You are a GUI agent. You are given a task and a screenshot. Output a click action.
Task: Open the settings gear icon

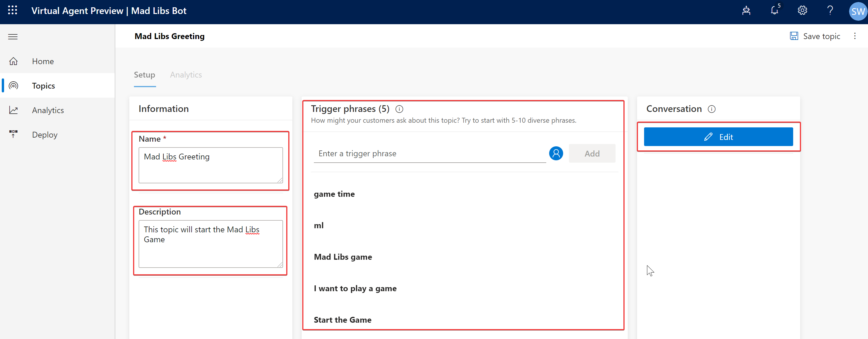[x=802, y=10]
